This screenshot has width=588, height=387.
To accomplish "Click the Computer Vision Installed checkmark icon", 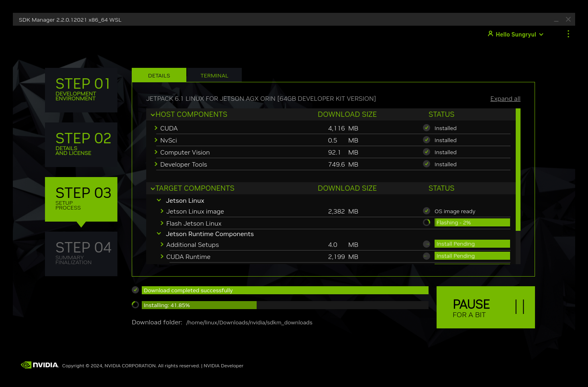I will pos(427,152).
